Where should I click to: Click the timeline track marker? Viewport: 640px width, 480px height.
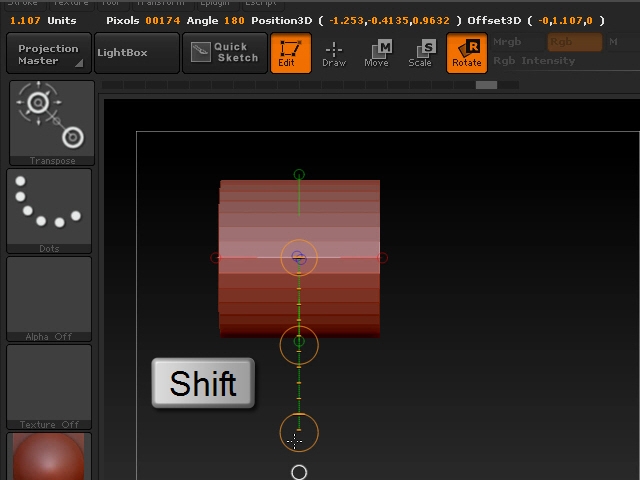coord(486,85)
